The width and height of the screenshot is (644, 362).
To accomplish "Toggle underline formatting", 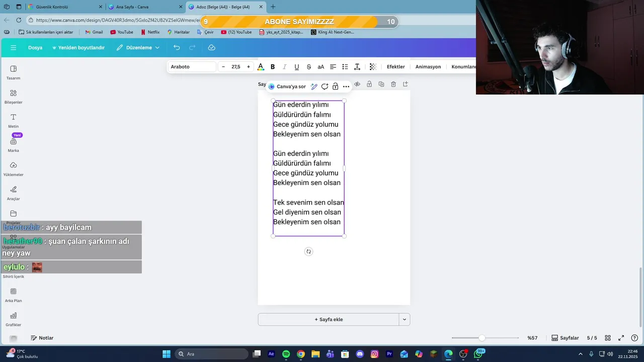I will click(297, 66).
